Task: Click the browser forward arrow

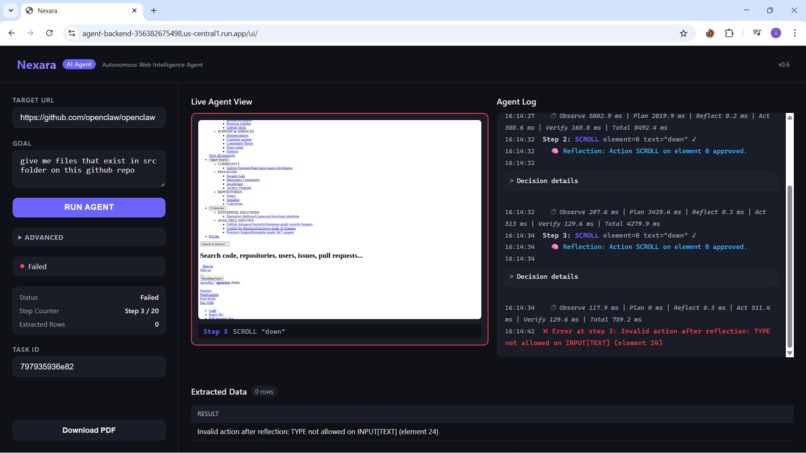Action: [x=30, y=33]
